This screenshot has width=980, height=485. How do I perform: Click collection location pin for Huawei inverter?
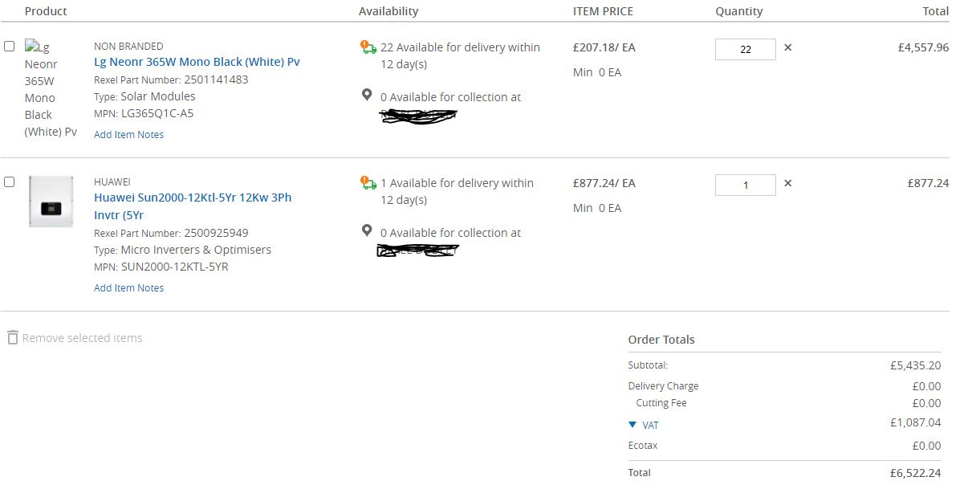[367, 231]
